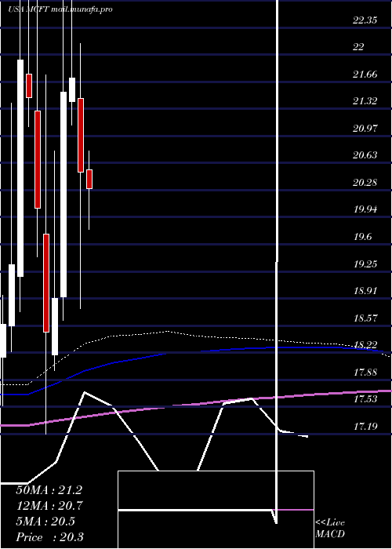Click the 17.53 price axis label

365,399
